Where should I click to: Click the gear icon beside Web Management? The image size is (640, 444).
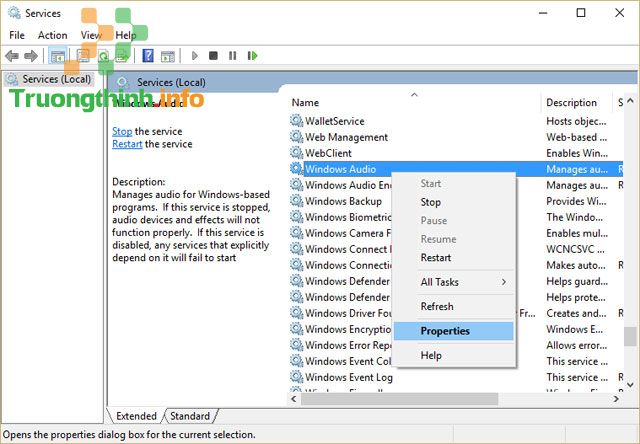point(296,137)
